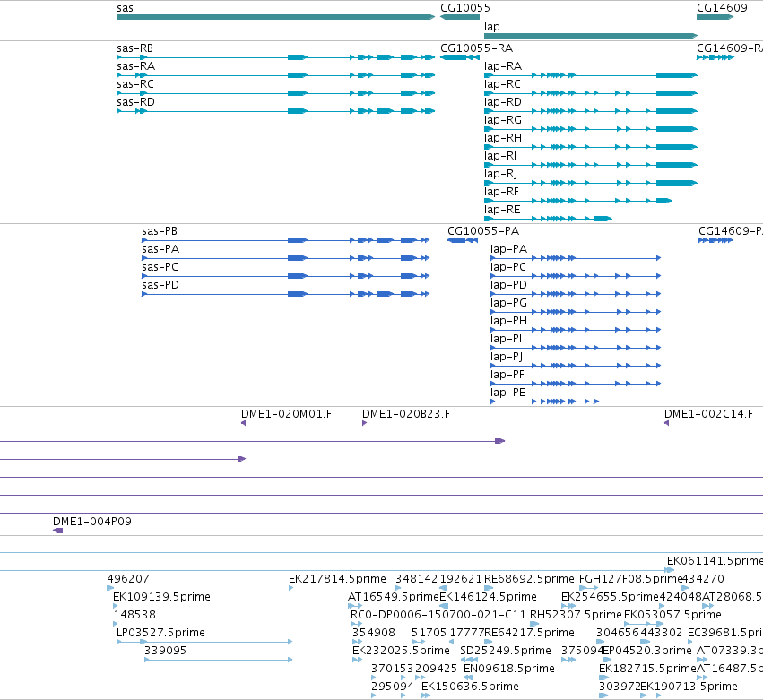Click the sas-PC protein label
Viewport: 763px width, 700px height.
pyautogui.click(x=160, y=267)
